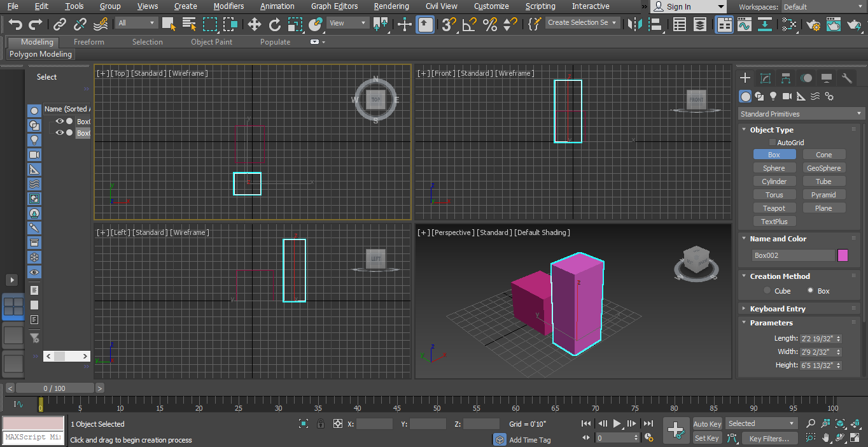The width and height of the screenshot is (868, 447).
Task: Toggle the Angle Snap icon
Action: (x=469, y=24)
